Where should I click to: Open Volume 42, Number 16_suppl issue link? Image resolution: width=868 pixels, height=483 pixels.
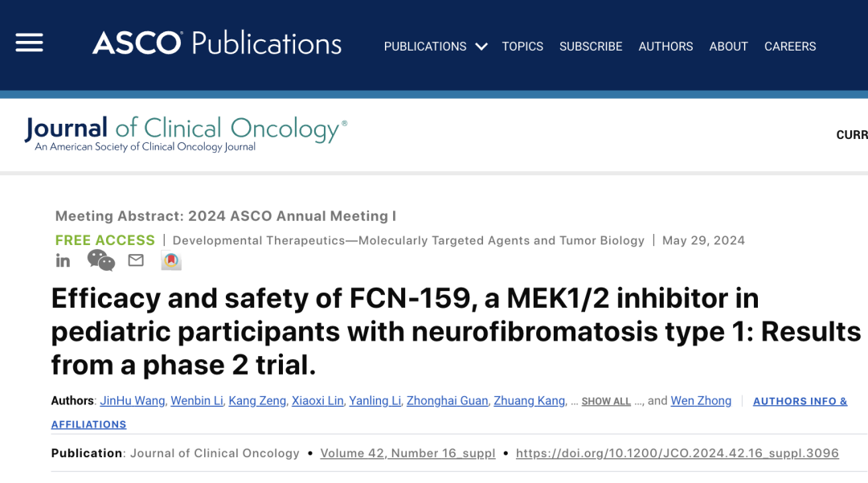click(x=407, y=453)
